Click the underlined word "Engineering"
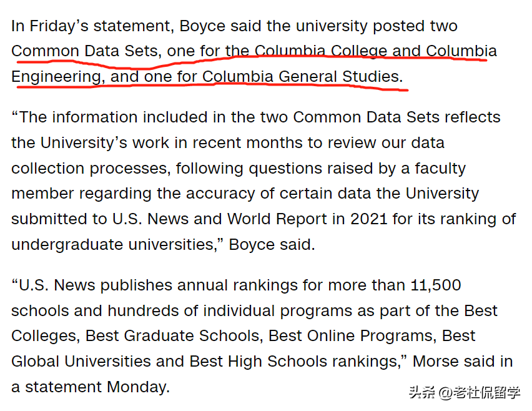Image resolution: width=532 pixels, height=411 pixels. coord(56,76)
